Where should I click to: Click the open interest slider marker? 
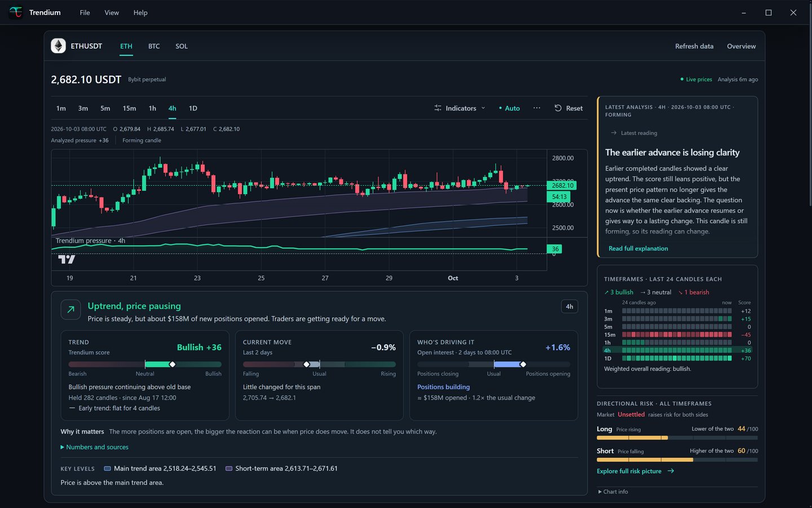click(x=523, y=364)
